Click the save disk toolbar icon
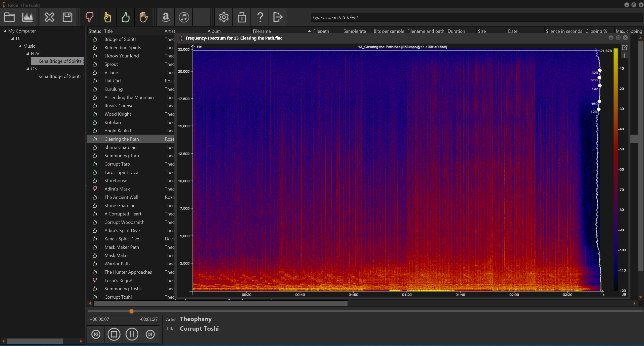 coord(67,17)
